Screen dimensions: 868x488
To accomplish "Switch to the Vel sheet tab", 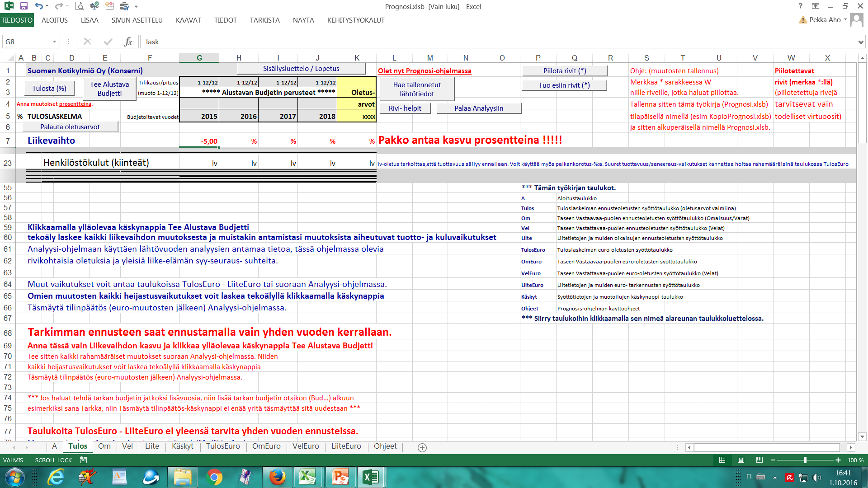I will [x=127, y=446].
